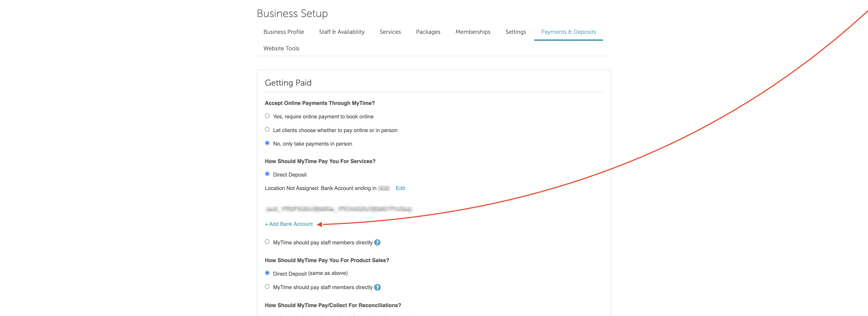Select the Payments & Deposits tab

(568, 32)
